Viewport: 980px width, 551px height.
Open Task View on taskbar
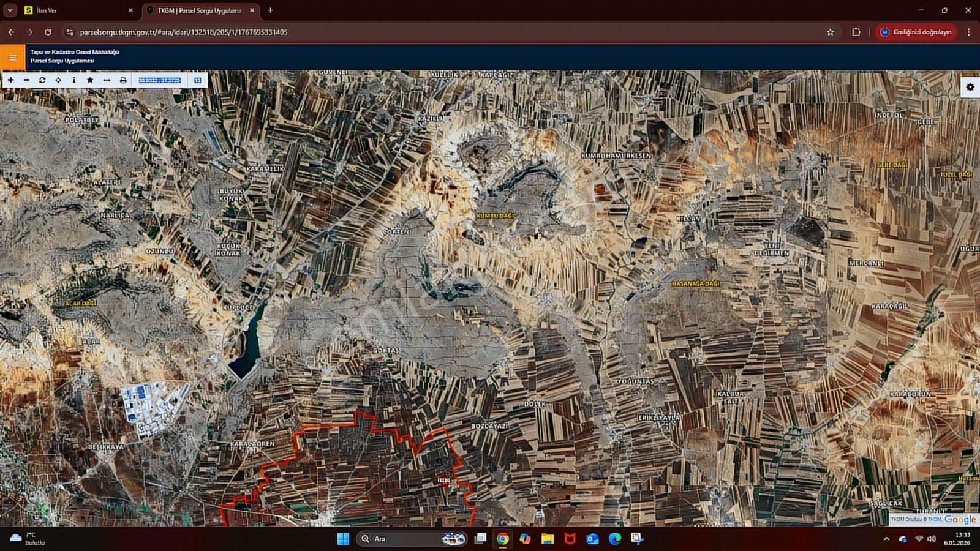tap(481, 539)
